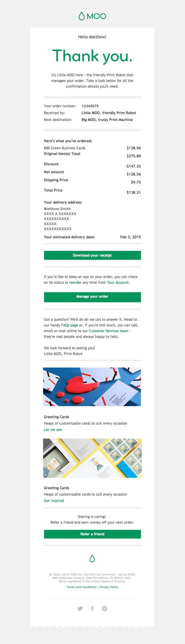Image resolution: width=185 pixels, height=644 pixels.
Task: Click Get Inspired below the second image
Action: point(54,501)
